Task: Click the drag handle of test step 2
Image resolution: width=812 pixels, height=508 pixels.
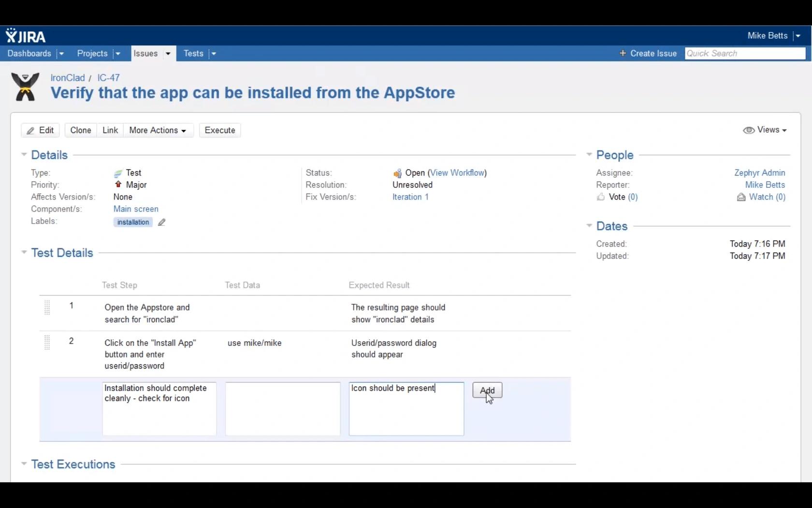Action: (x=47, y=343)
